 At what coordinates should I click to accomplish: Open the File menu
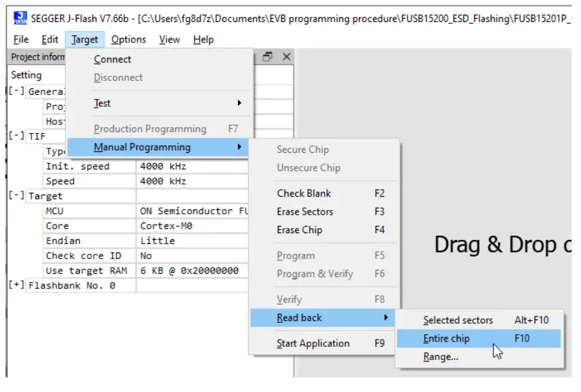(x=21, y=39)
